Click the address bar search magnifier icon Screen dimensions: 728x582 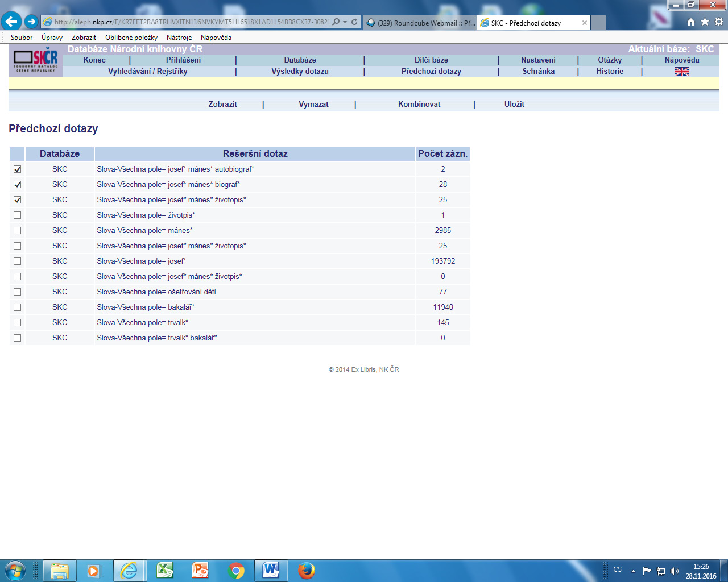click(x=336, y=22)
